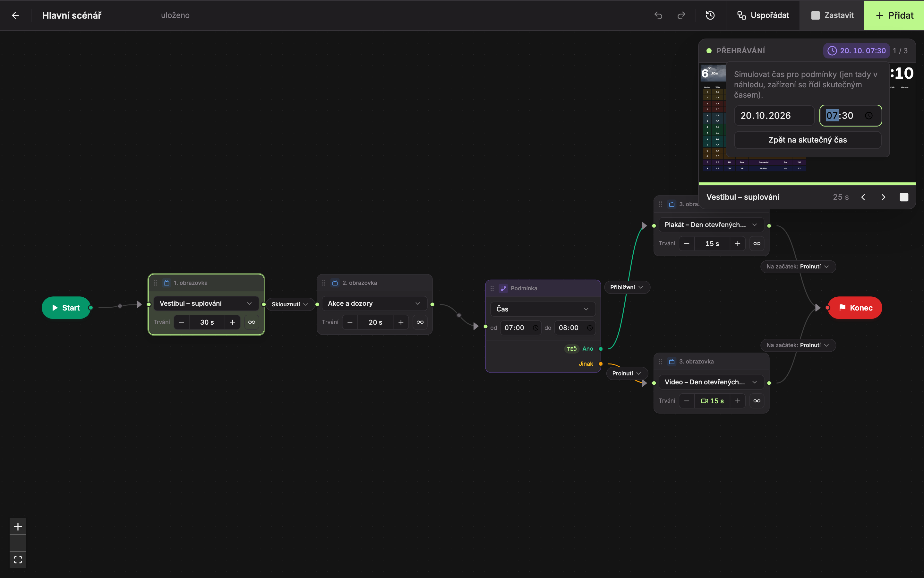Click the redo arrow icon

point(681,15)
